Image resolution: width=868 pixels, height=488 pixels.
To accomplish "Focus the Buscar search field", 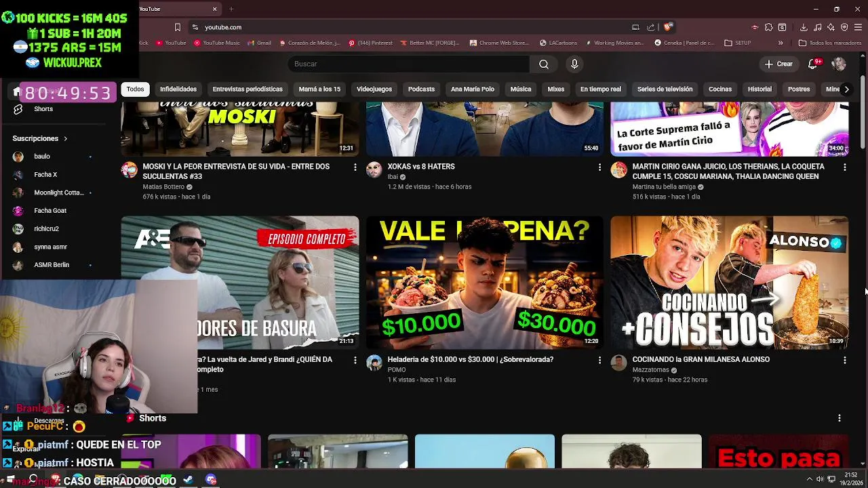I will click(x=409, y=64).
